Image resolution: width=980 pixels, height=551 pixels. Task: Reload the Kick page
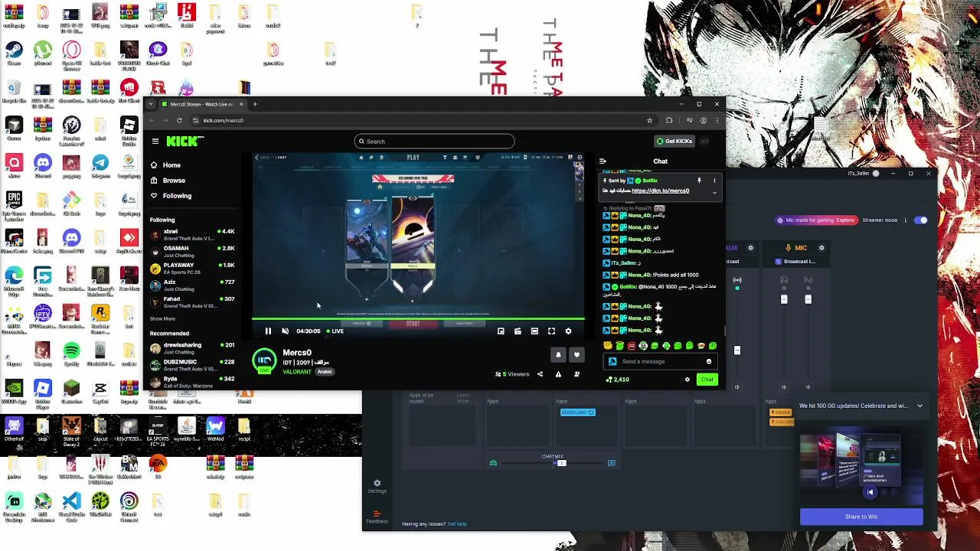point(179,120)
